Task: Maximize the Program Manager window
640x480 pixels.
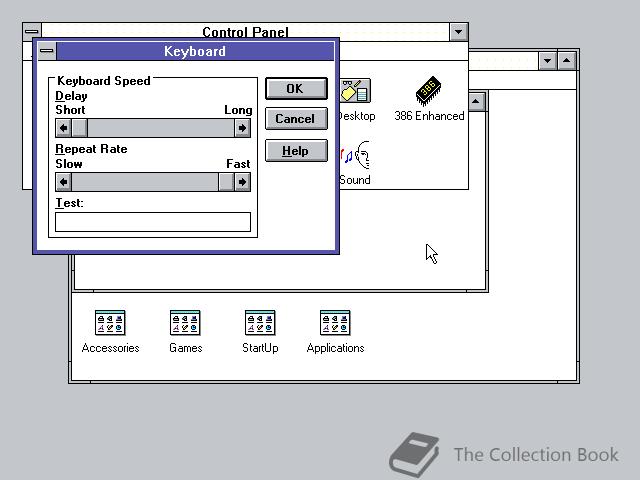Action: (x=567, y=61)
